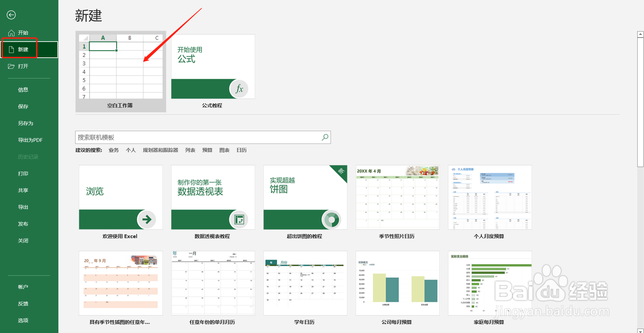Viewport: 644px width, 333px height.
Task: Open the 超出饼图的教程 template
Action: click(x=305, y=202)
